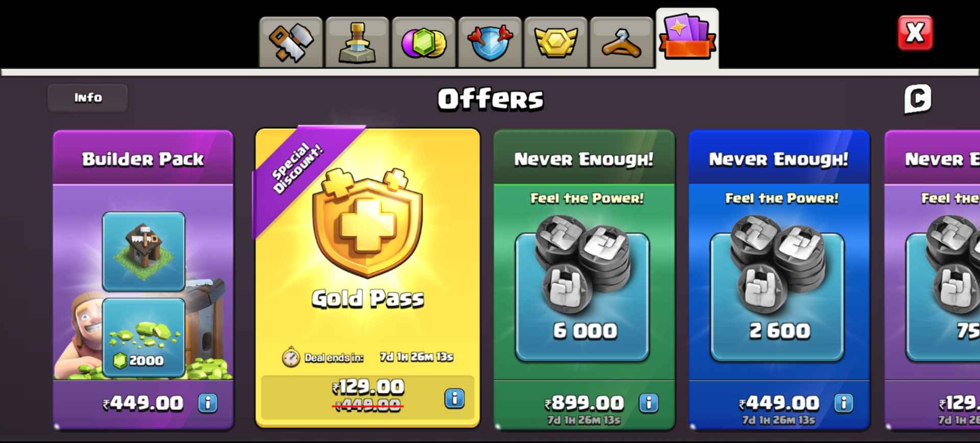Select the offers cards tab
This screenshot has width=980, height=443.
coord(688,38)
